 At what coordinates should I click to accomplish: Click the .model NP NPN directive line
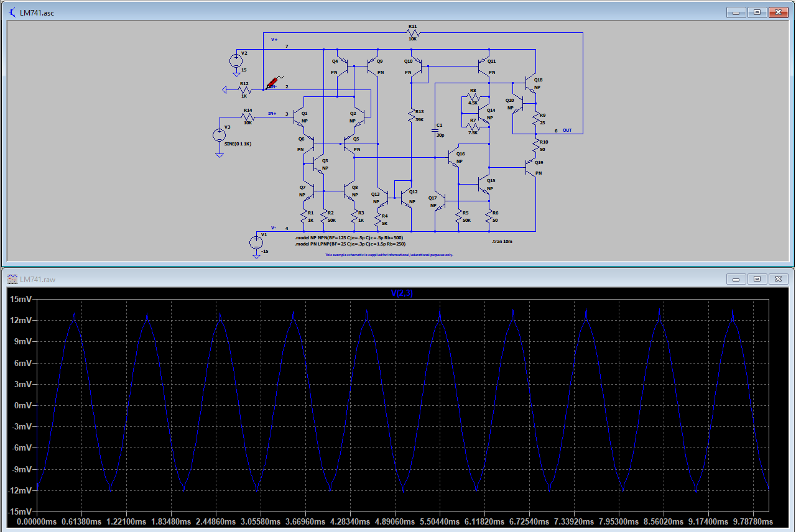click(x=350, y=238)
